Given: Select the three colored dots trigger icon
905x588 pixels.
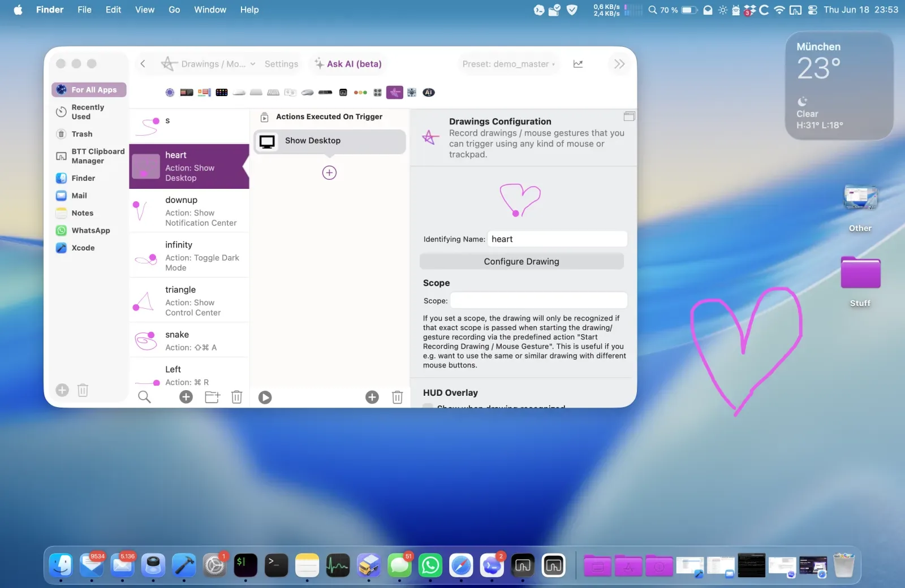Looking at the screenshot, I should coord(360,92).
